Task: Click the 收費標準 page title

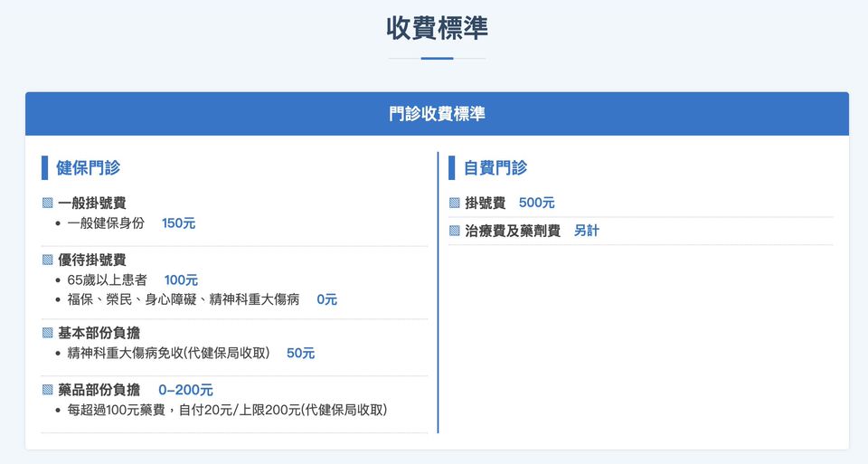Action: tap(437, 28)
